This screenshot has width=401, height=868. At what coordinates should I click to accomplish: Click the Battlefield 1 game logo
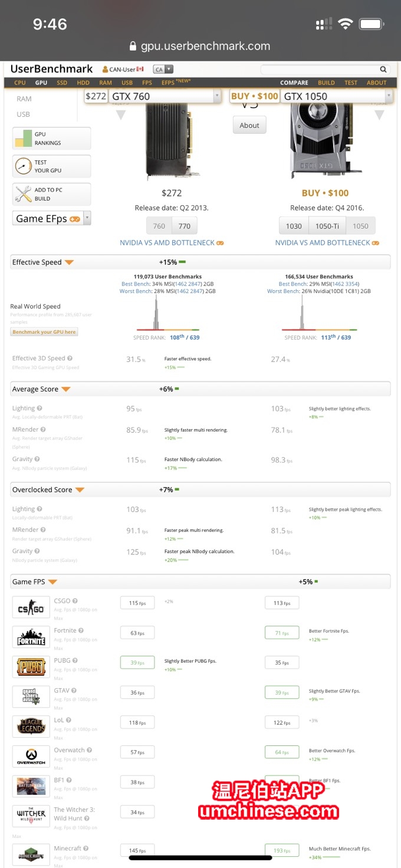31,787
